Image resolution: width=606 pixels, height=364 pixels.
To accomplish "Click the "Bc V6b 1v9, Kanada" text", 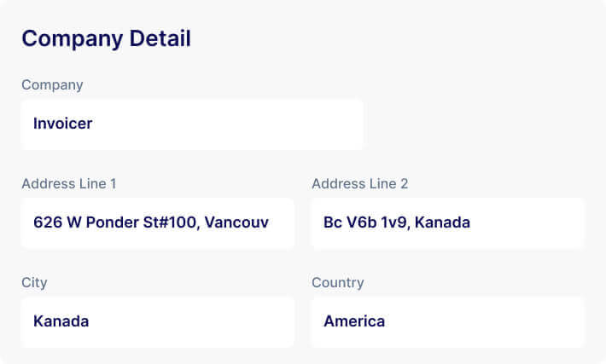I will click(397, 222).
